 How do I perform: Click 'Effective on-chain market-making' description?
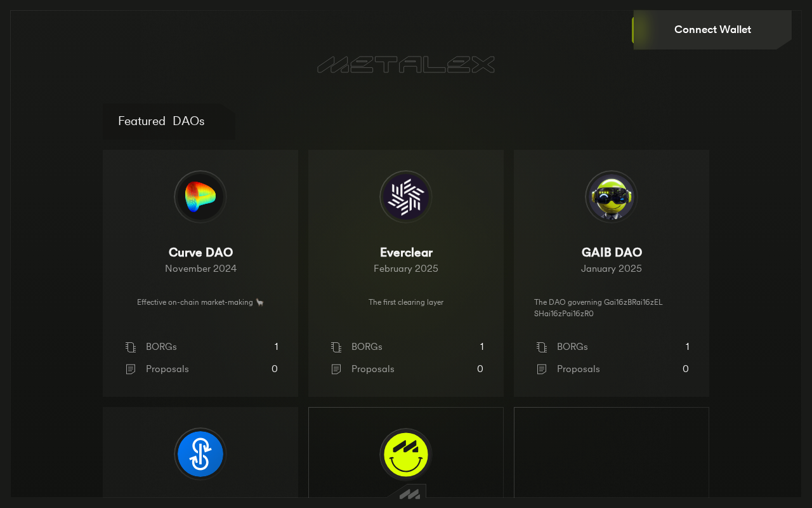200,302
